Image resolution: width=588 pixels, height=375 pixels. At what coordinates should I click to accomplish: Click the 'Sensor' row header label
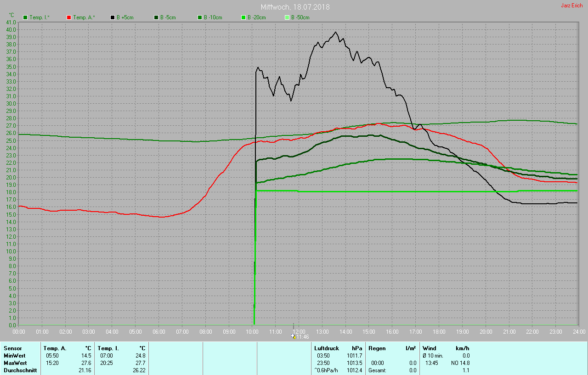coord(12,348)
